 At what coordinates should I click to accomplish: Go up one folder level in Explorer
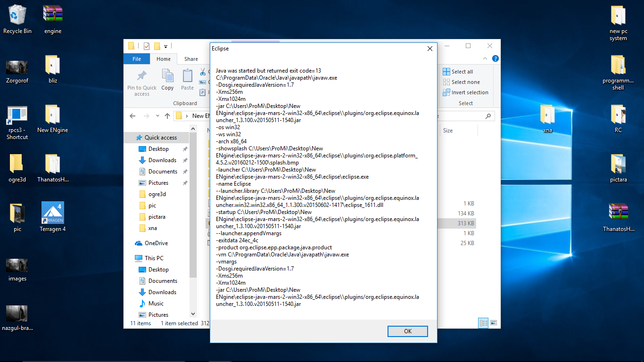point(167,116)
